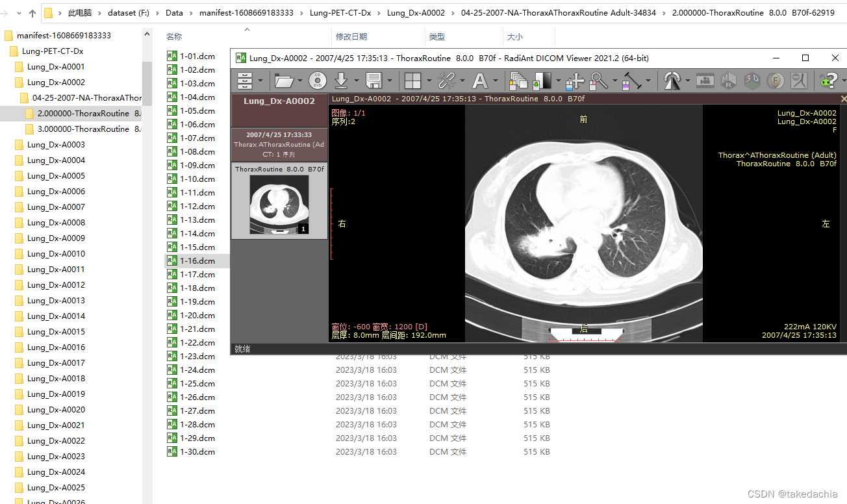Toggle the series synchronization chain icon
Image resolution: width=847 pixels, height=504 pixels.
pyautogui.click(x=446, y=81)
